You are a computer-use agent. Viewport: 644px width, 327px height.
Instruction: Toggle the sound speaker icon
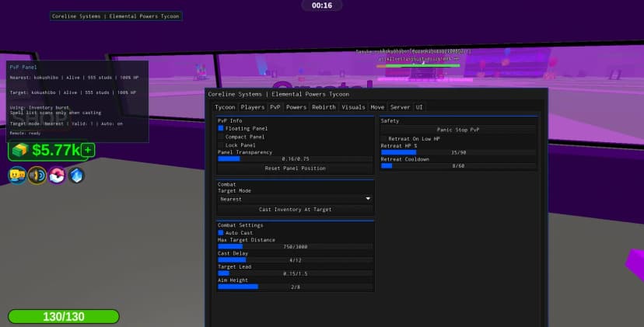[x=37, y=176]
